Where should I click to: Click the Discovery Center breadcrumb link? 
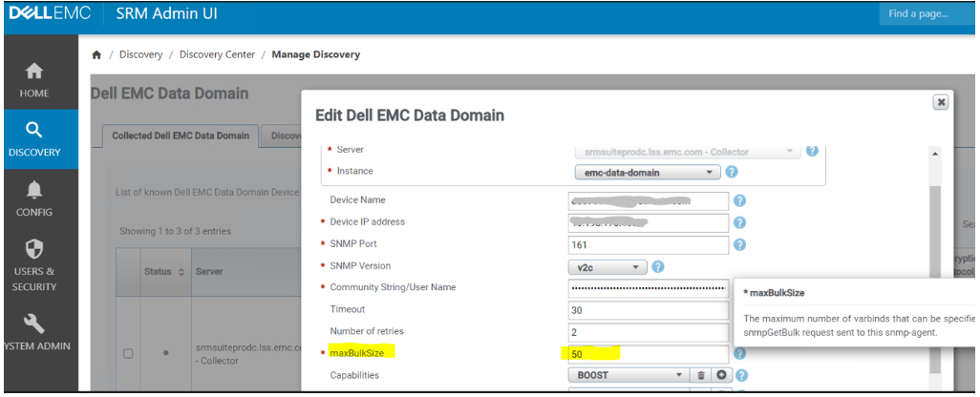coord(217,54)
